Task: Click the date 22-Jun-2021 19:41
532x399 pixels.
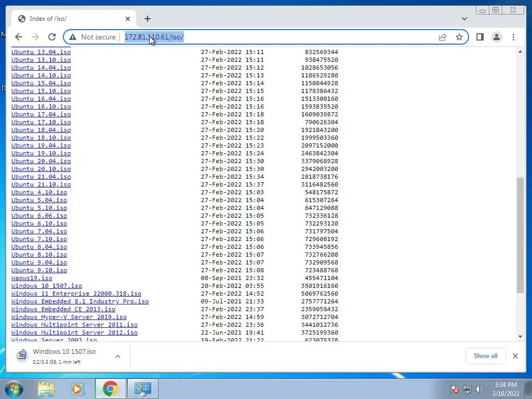Action: point(232,333)
